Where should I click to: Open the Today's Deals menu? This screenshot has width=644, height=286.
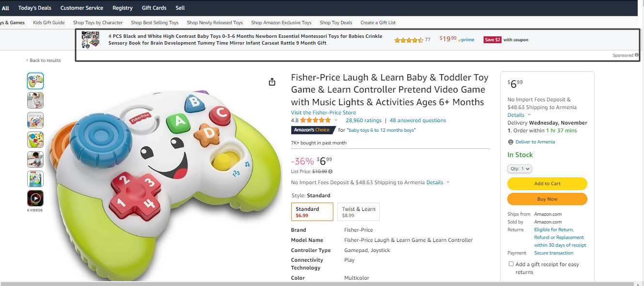(x=34, y=8)
